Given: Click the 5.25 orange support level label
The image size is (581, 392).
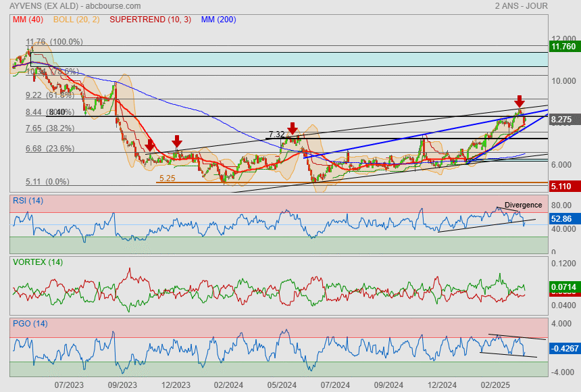Looking at the screenshot, I should 167,178.
